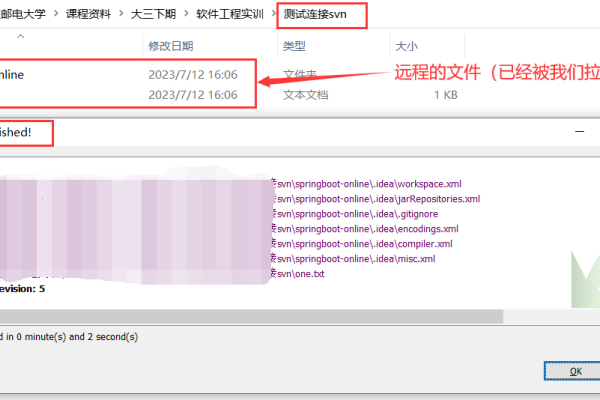
Task: Sort files by 类型 column
Action: [x=294, y=46]
